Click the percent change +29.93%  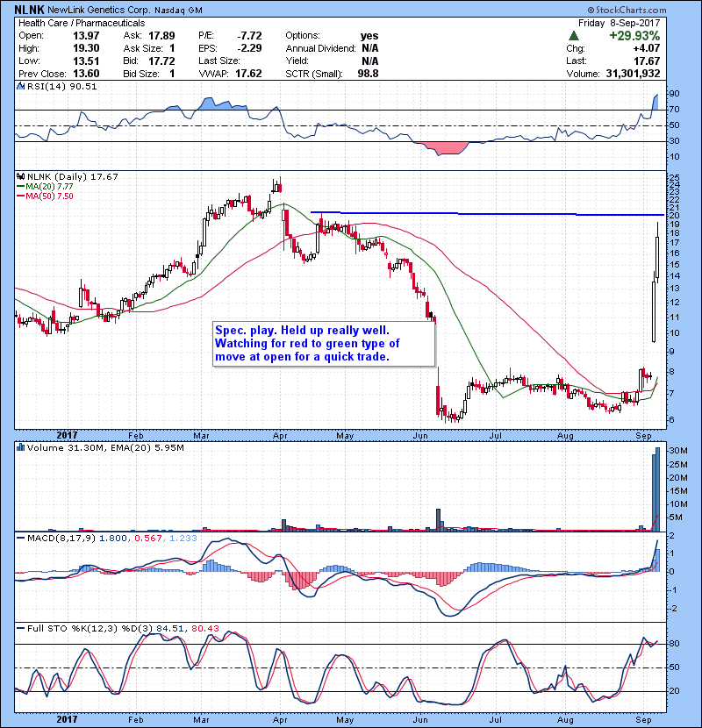tap(634, 35)
